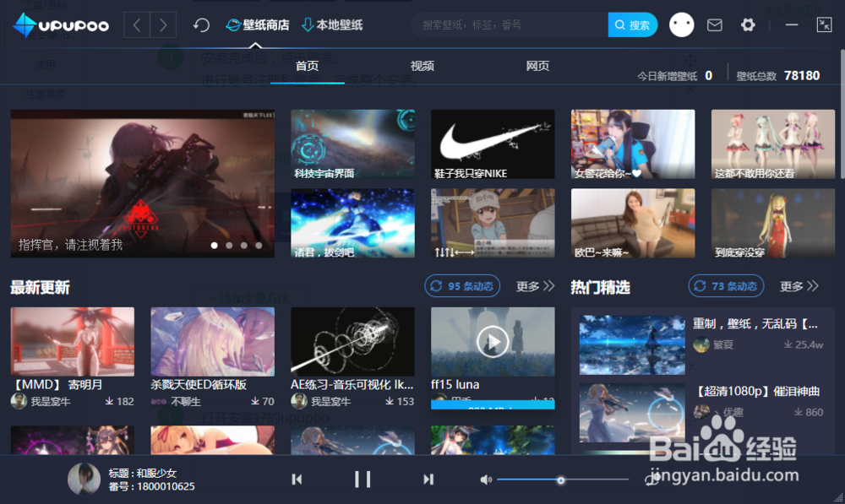Click the 搜索 search button
This screenshot has height=504, width=845.
[633, 24]
